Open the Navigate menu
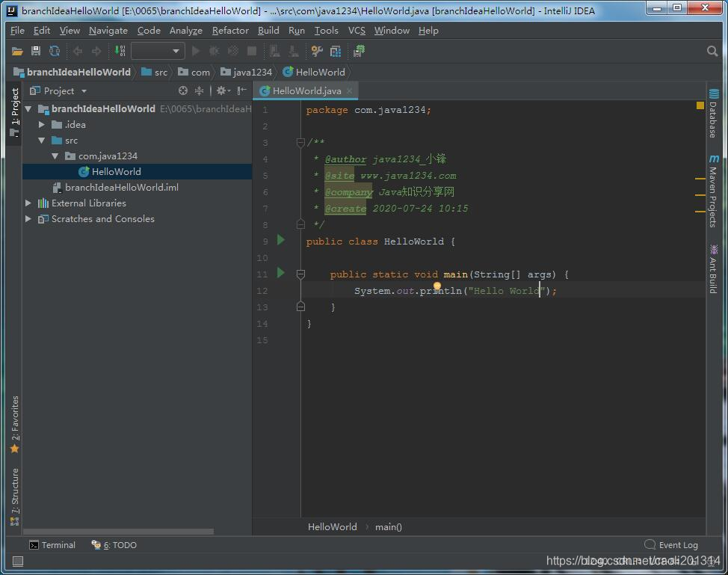 [x=108, y=31]
